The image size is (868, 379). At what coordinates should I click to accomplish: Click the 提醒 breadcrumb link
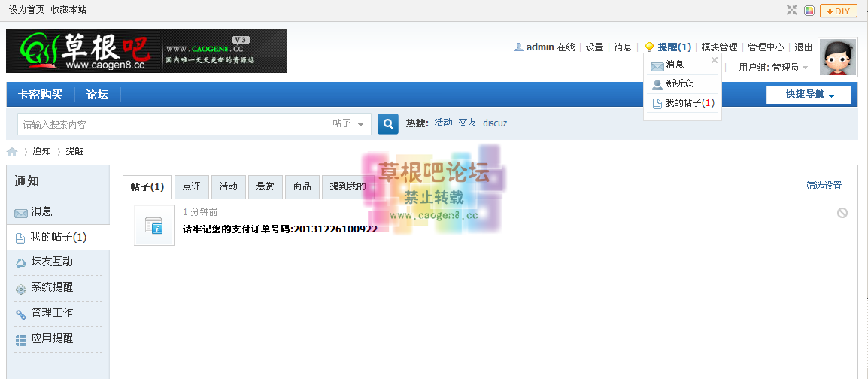pos(74,151)
